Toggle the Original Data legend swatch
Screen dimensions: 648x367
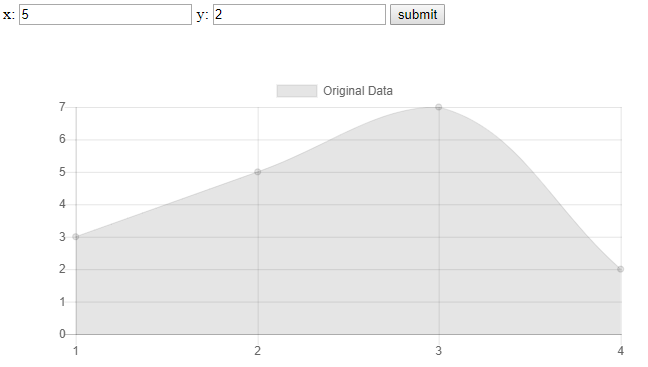tap(297, 91)
